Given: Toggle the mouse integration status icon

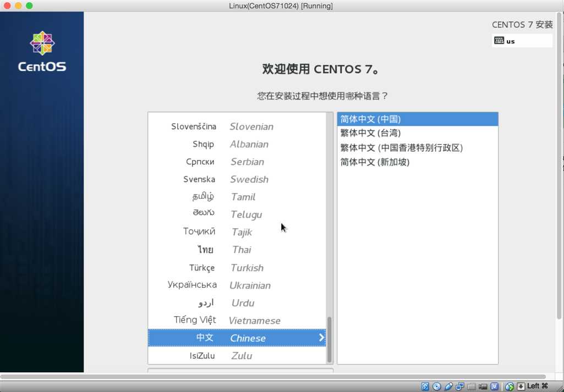Looking at the screenshot, I should [510, 387].
